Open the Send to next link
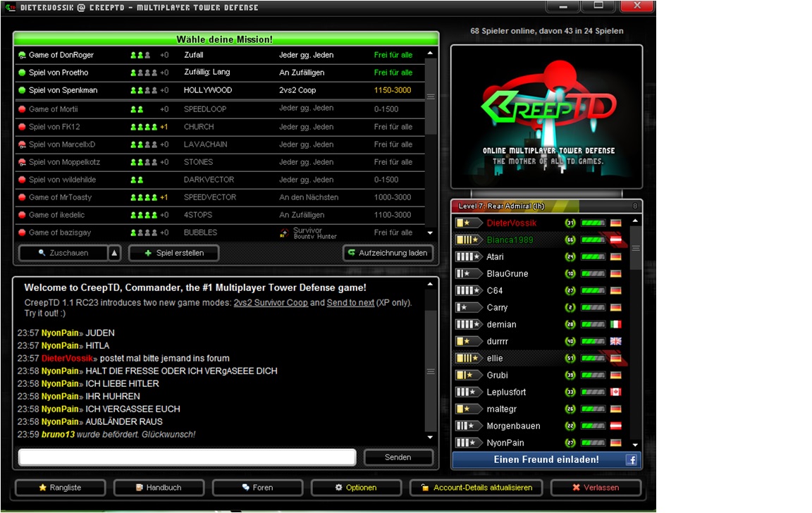Screen dimensions: 812x513 350,303
